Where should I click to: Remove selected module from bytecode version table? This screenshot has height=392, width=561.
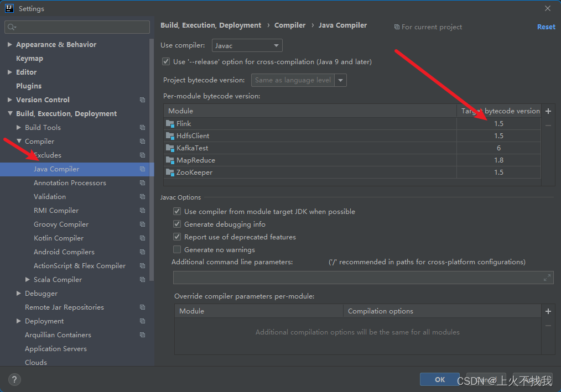coord(548,126)
